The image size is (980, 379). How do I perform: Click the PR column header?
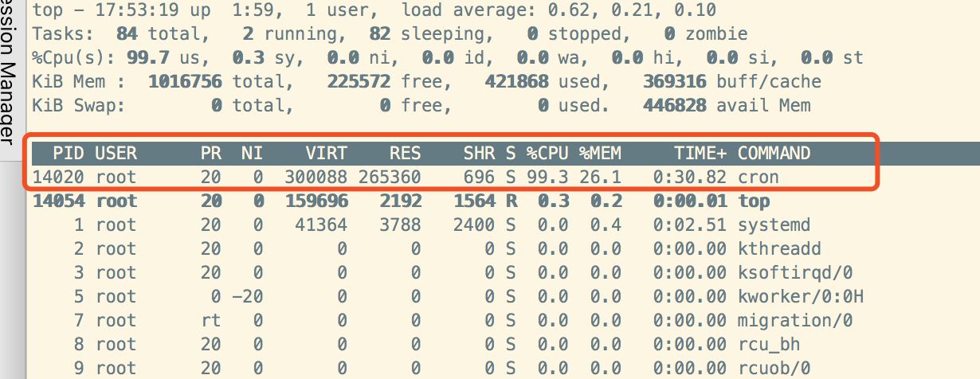[211, 153]
